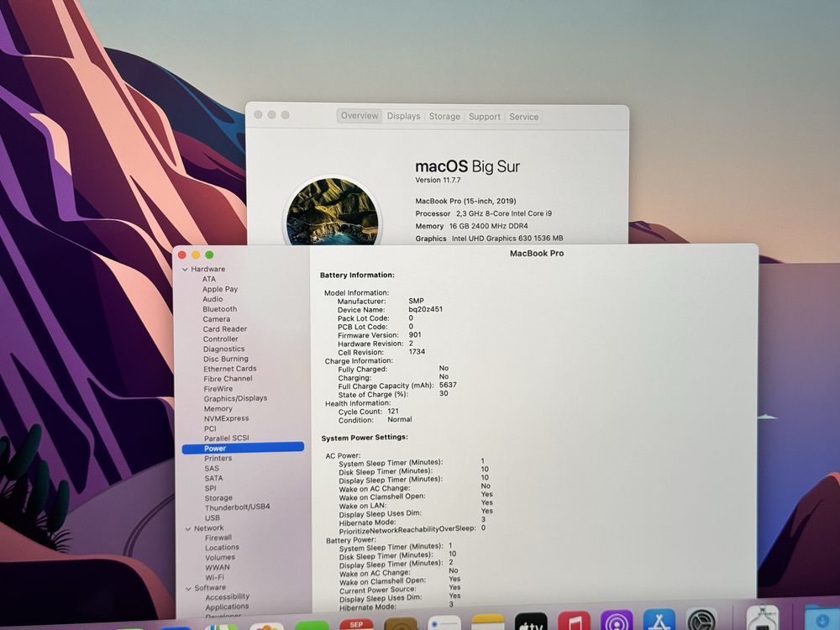Select Apple Pay in the sidebar
840x630 pixels.
click(x=219, y=289)
